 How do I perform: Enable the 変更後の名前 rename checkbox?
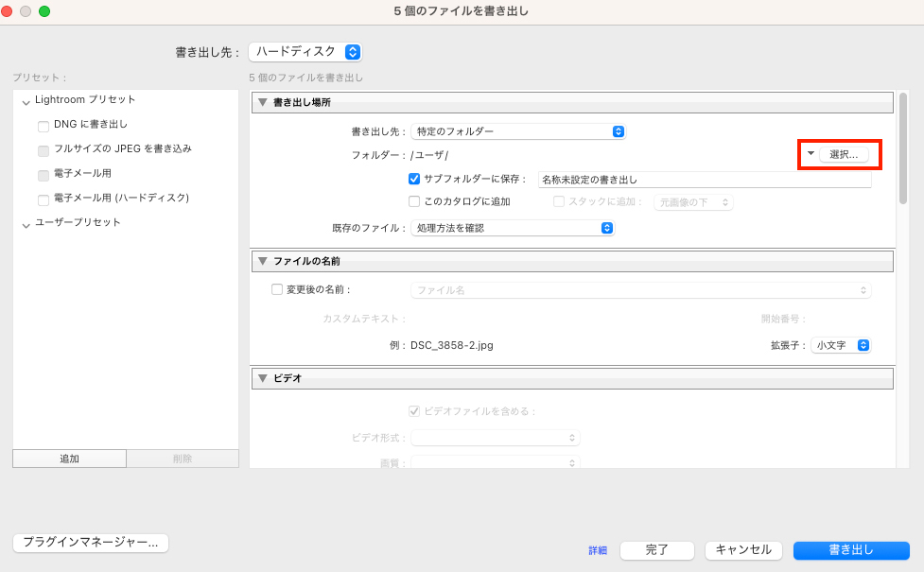[276, 289]
